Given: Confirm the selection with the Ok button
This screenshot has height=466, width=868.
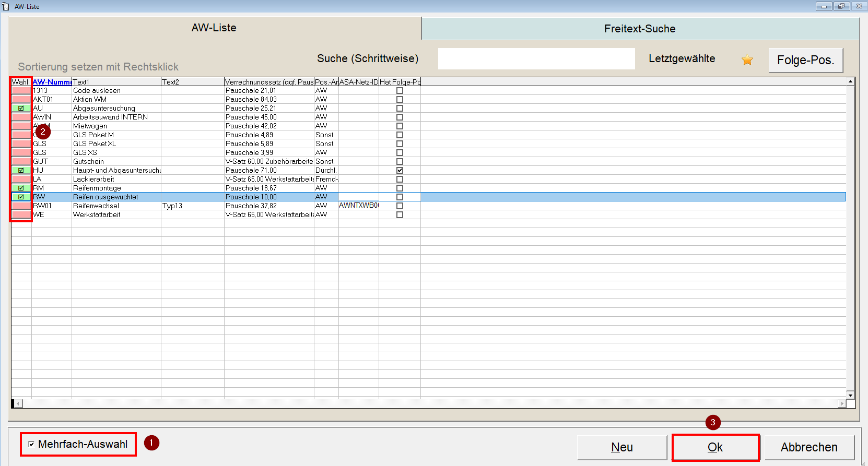Looking at the screenshot, I should click(x=715, y=447).
